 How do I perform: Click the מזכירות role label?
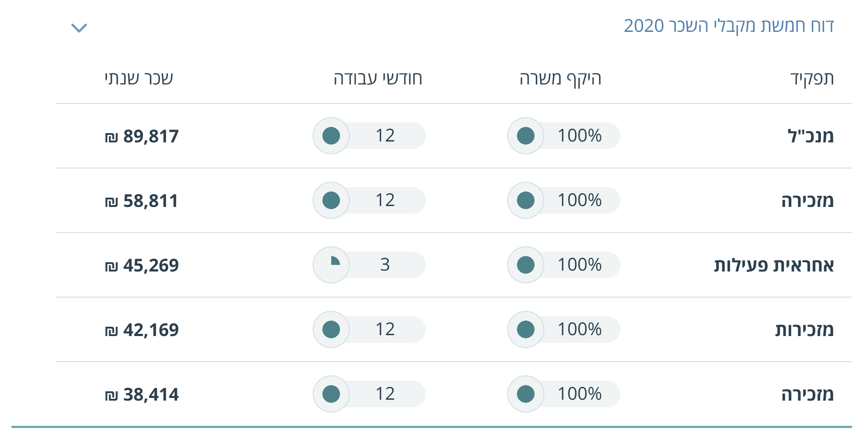(x=804, y=330)
